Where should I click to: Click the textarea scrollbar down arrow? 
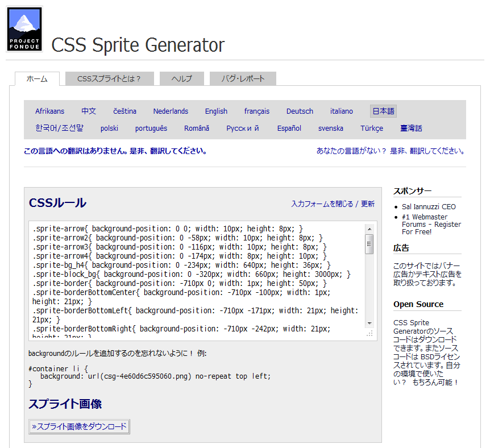[369, 323]
